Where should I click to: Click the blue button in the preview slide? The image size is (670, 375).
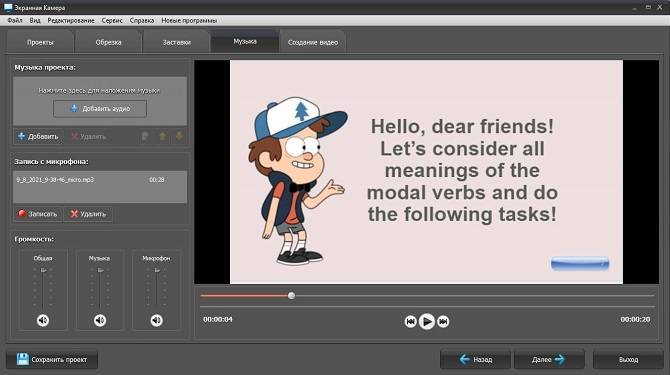(580, 264)
